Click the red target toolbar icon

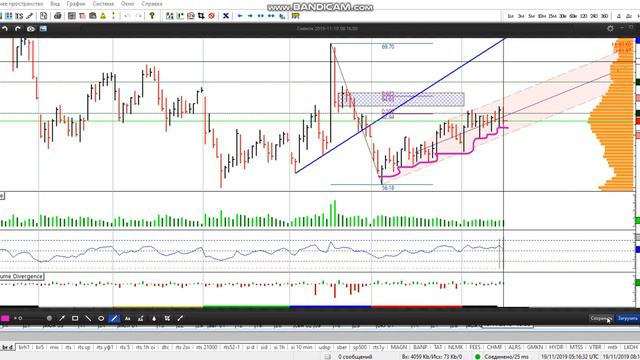pyautogui.click(x=211, y=16)
